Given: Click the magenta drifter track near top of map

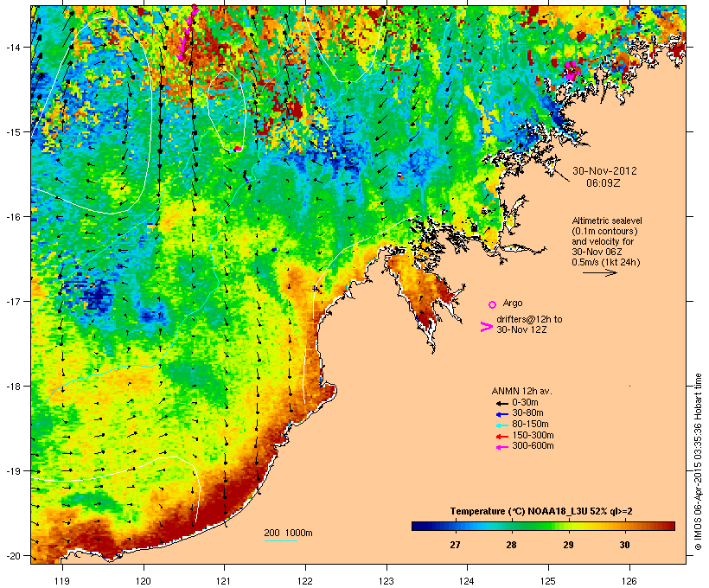Looking at the screenshot, I should pyautogui.click(x=188, y=33).
